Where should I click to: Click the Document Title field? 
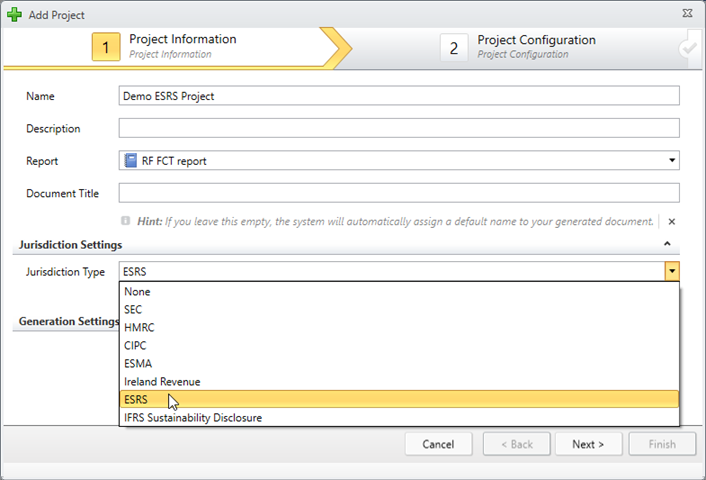(399, 193)
